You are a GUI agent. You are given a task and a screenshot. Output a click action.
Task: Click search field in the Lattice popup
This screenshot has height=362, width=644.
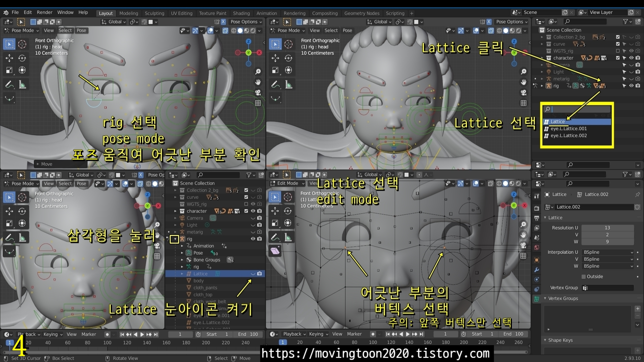[577, 109]
